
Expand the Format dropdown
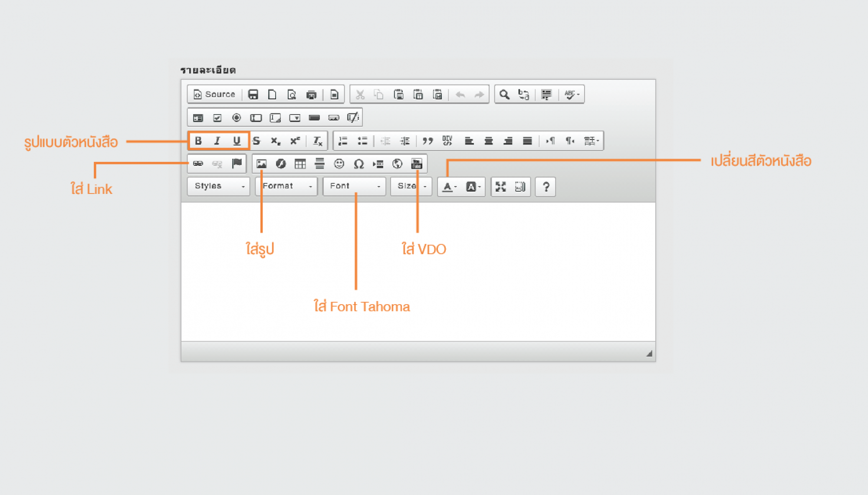coord(286,186)
